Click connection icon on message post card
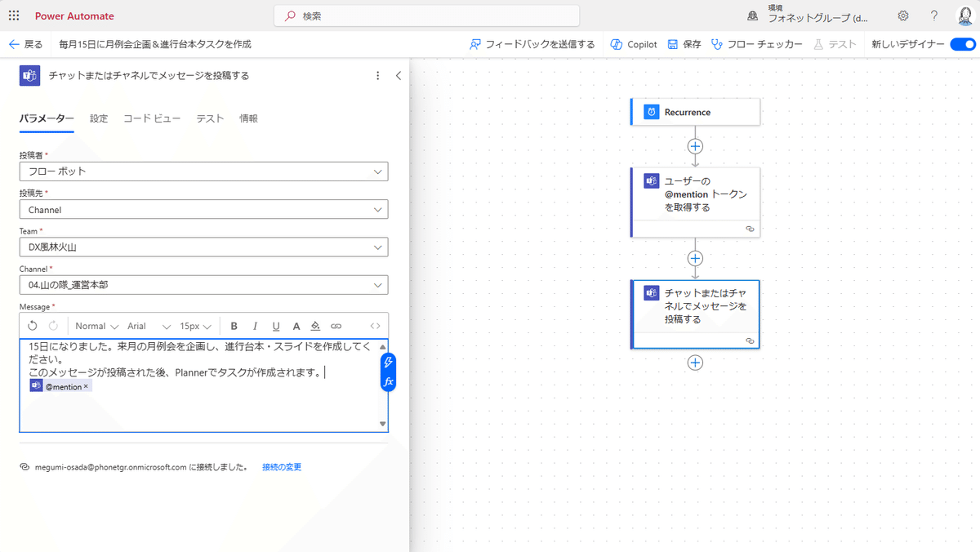This screenshot has width=980, height=552. [x=750, y=341]
